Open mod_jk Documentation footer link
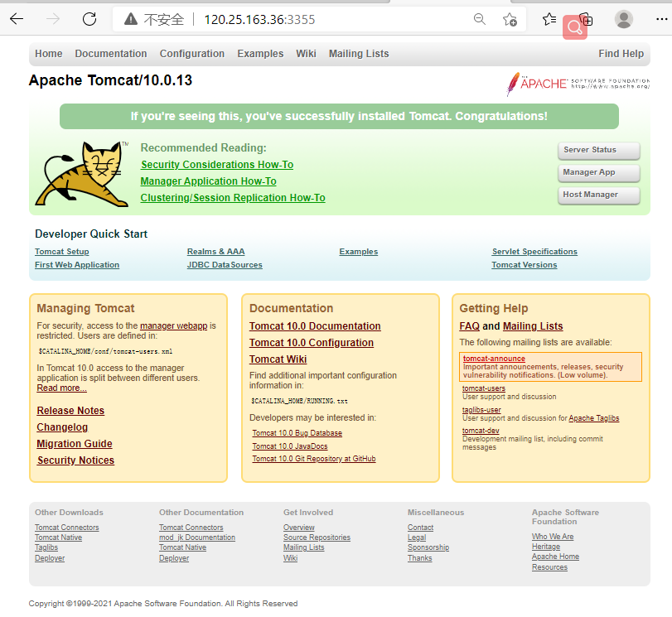This screenshot has height=617, width=672. click(197, 537)
